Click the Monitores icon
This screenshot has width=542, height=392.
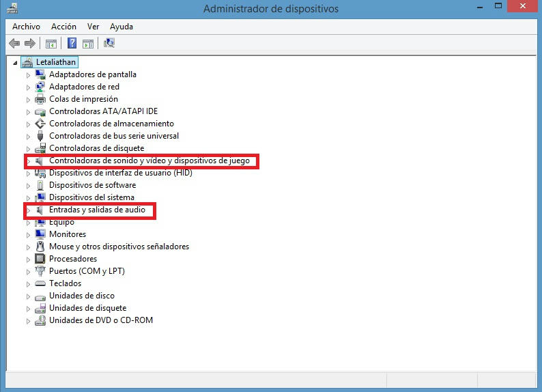tap(40, 234)
